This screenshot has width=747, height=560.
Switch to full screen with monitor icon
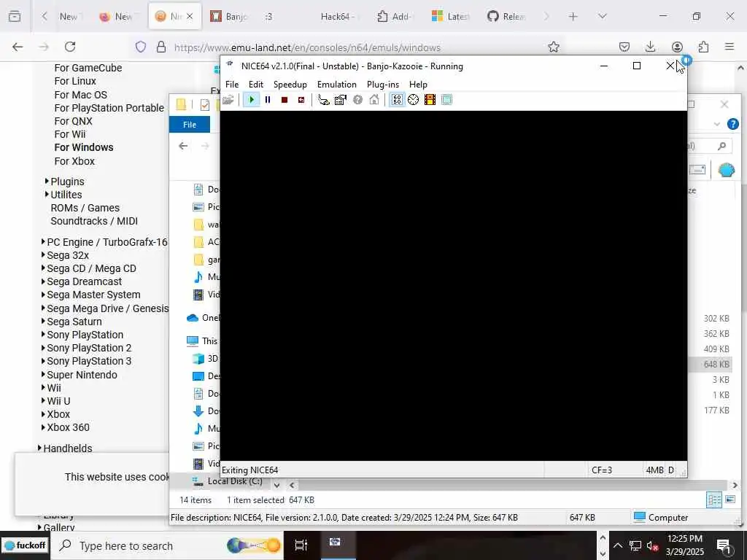[447, 100]
